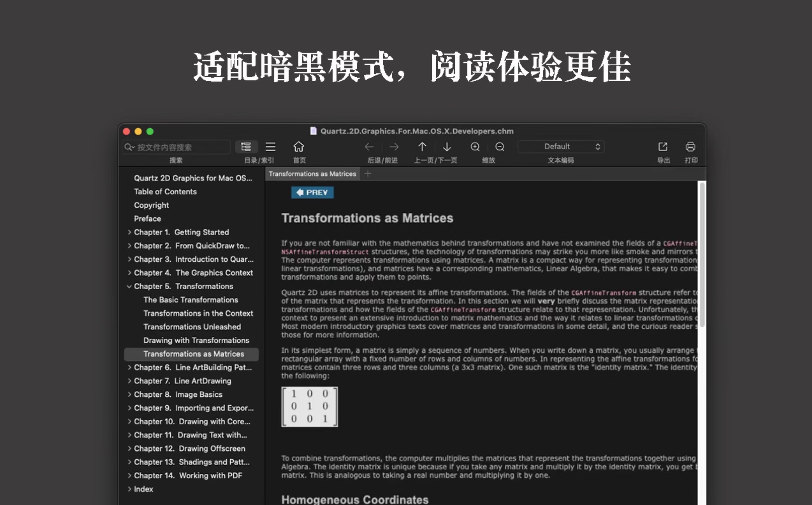Screen dimensions: 812x505
Task: Go back with the left arrow icon
Action: tap(369, 147)
